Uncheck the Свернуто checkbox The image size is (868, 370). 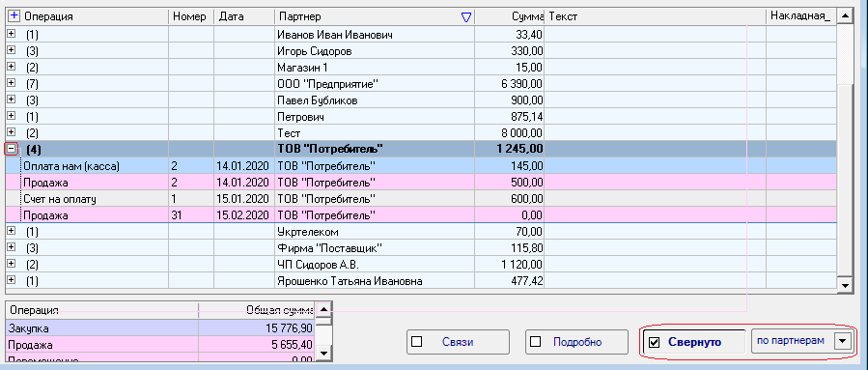coord(654,342)
